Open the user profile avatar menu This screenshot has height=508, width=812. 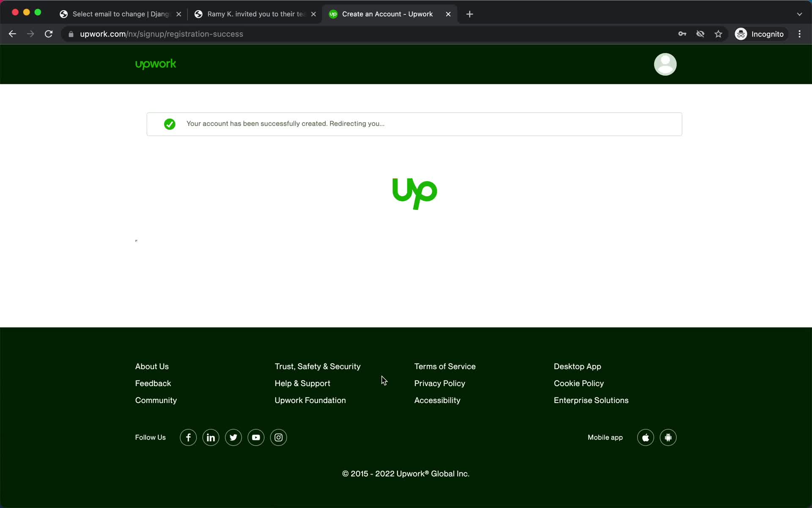coord(665,64)
